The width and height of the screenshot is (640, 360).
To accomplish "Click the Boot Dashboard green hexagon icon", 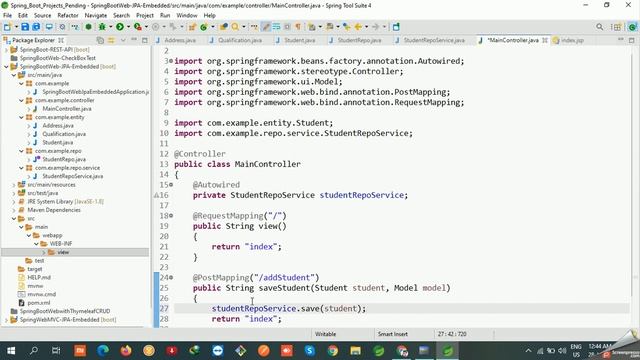I will click(89, 27).
